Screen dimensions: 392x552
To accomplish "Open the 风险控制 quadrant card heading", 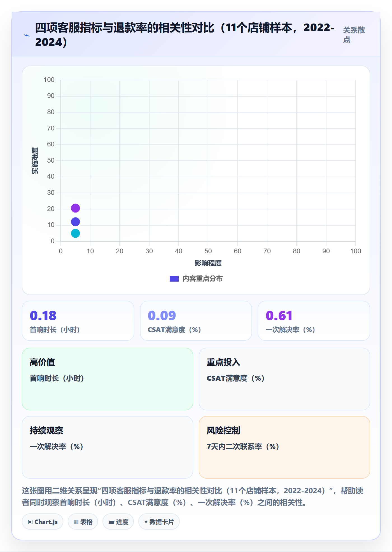I will coord(223,431).
